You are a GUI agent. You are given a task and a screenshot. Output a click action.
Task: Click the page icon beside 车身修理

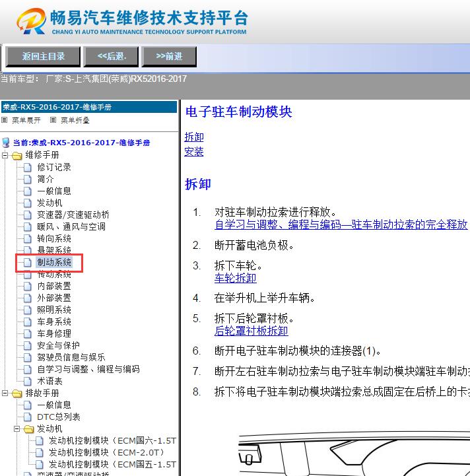tap(28, 333)
